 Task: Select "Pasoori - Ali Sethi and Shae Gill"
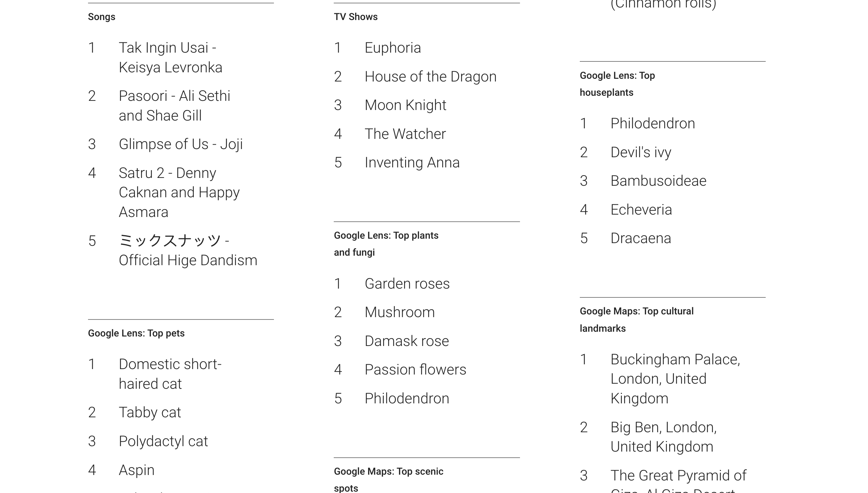pyautogui.click(x=174, y=106)
